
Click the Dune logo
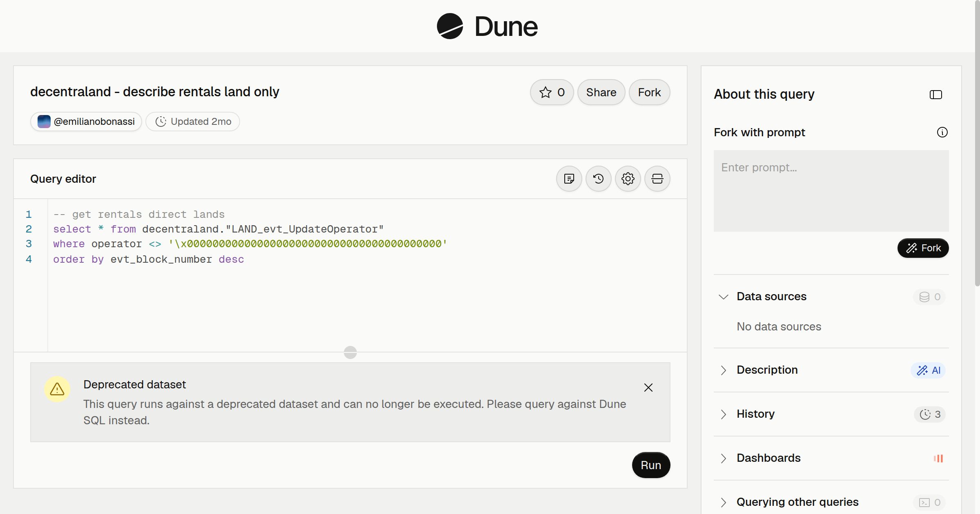click(487, 26)
